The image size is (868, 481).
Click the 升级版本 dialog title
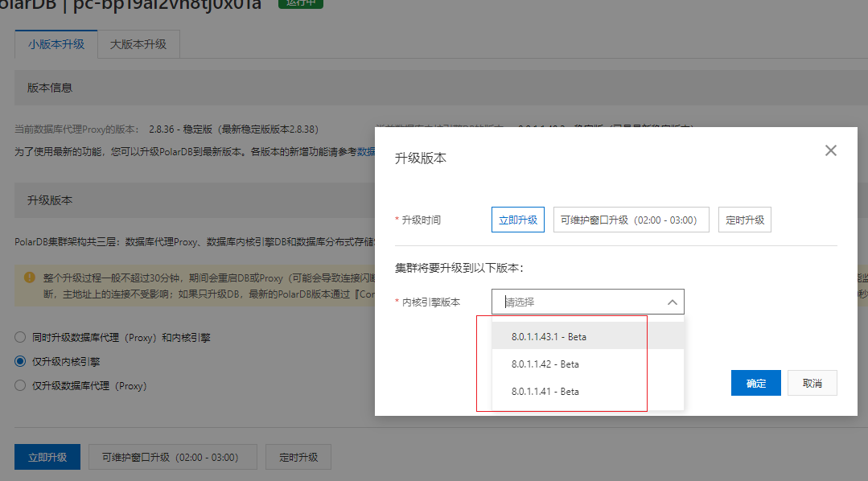tap(420, 158)
